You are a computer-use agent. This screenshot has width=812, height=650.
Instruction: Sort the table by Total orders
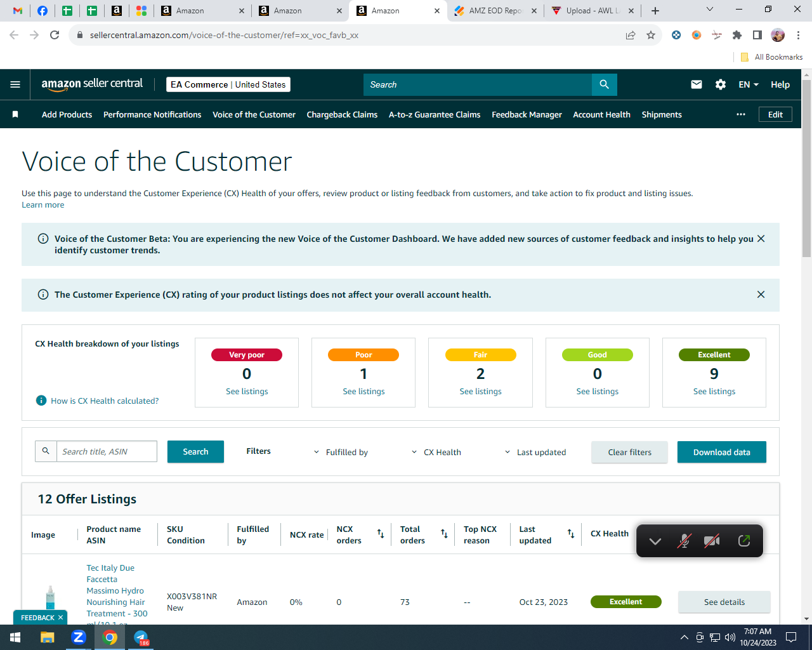click(444, 534)
